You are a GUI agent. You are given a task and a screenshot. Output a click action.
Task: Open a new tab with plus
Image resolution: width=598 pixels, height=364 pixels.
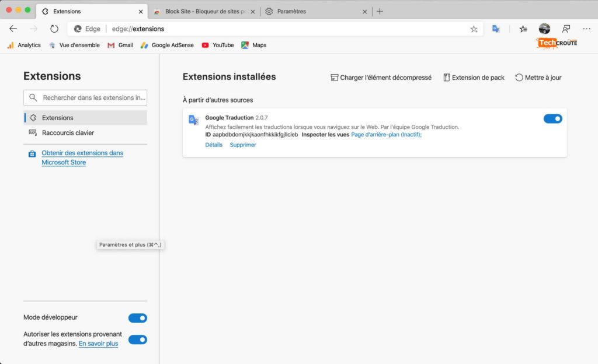[x=380, y=12]
